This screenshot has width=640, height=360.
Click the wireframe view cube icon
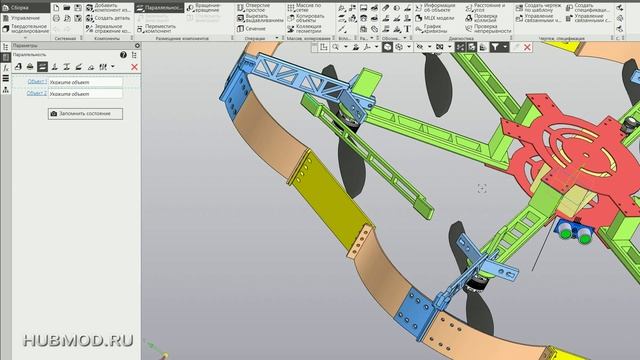pyautogui.click(x=399, y=47)
